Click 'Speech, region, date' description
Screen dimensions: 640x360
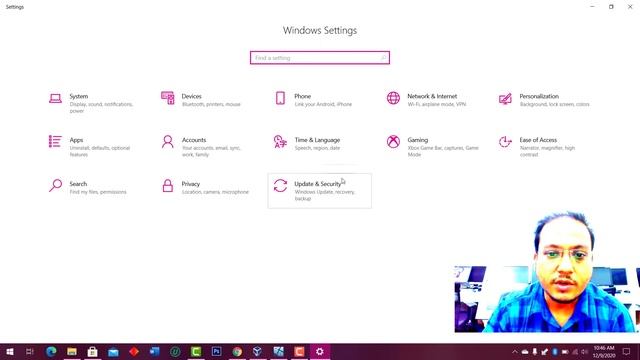click(317, 148)
